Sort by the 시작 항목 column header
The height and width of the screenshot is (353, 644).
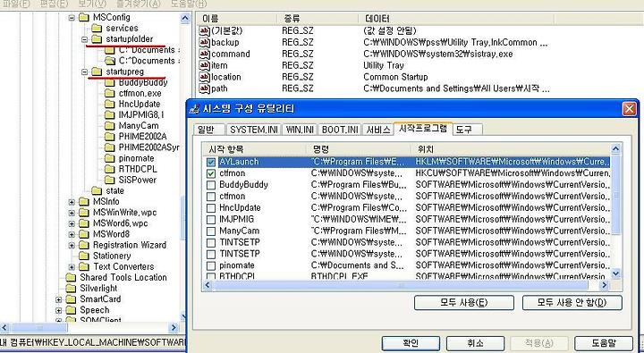click(x=255, y=149)
